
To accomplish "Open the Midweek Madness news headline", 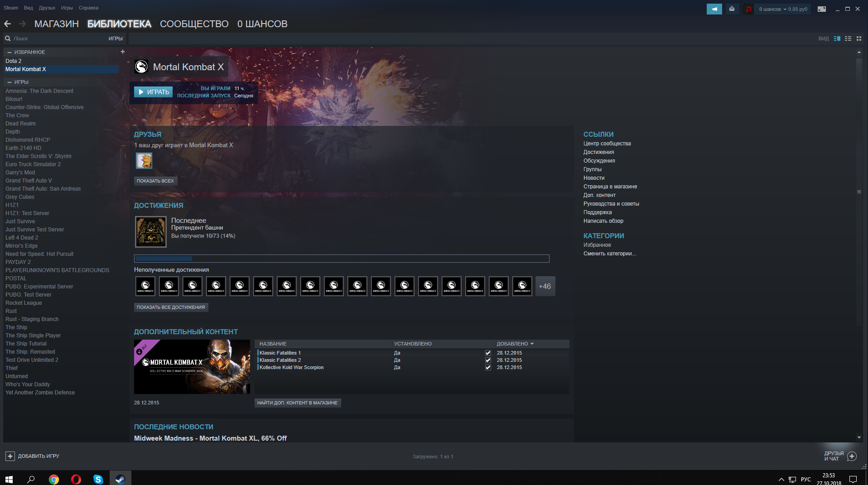I will 210,438.
